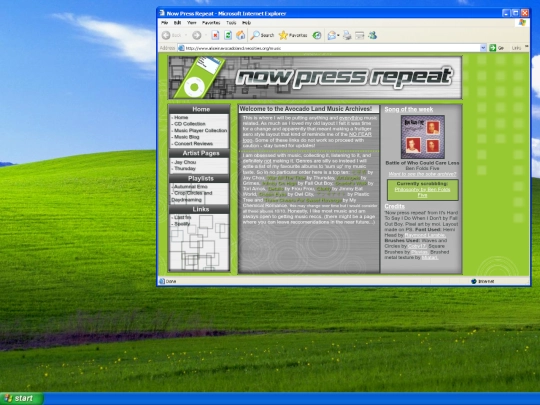This screenshot has width=540, height=405.
Task: Click the Ben Folds Five album cover thumbnail
Action: click(x=423, y=137)
